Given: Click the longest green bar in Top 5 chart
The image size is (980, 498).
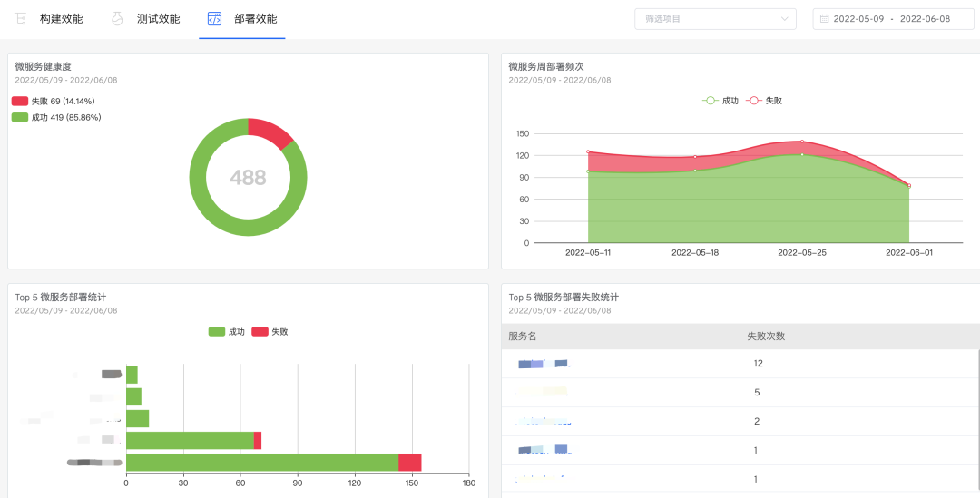Looking at the screenshot, I should point(262,463).
